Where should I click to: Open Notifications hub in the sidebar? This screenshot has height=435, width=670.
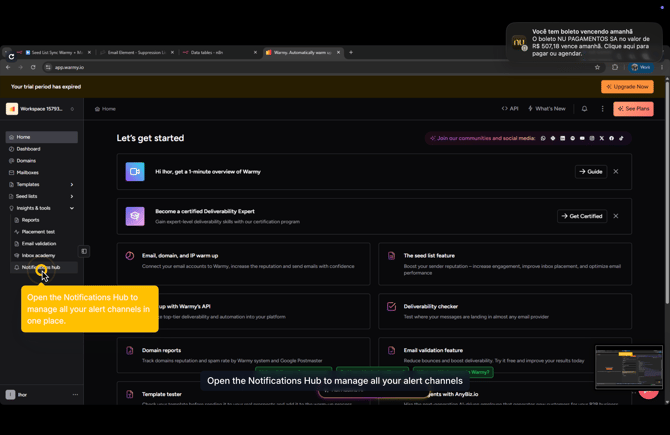pos(44,267)
